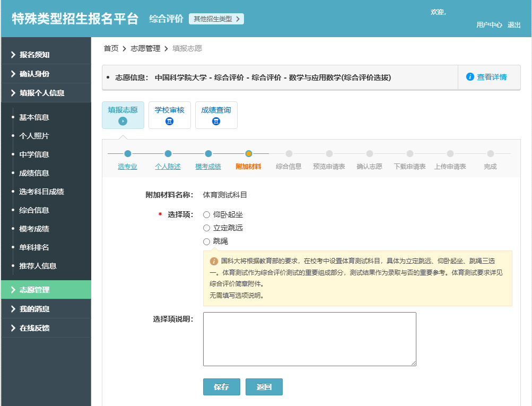Select the 跳绳 radio option

click(x=207, y=241)
